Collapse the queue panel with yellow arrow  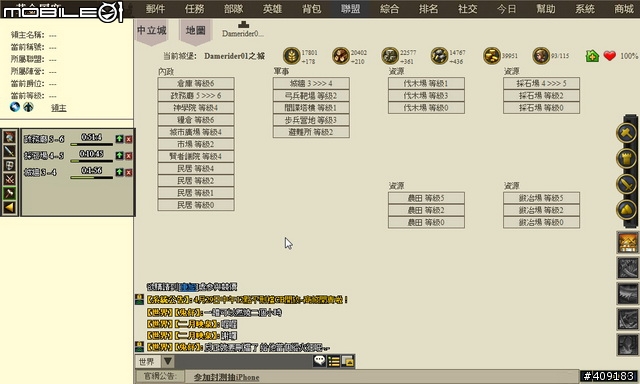pos(9,207)
